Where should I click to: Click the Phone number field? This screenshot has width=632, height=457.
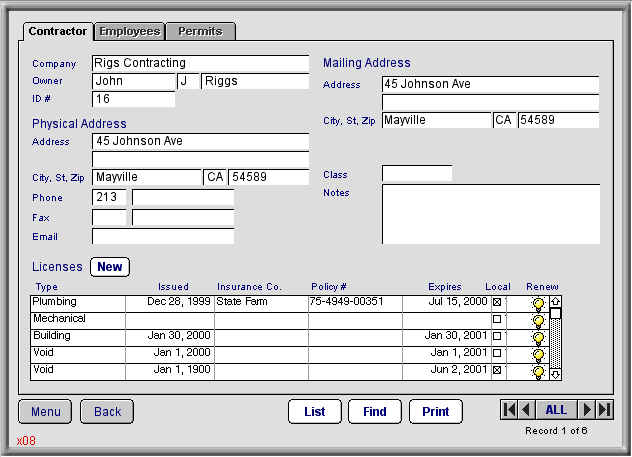[x=183, y=197]
